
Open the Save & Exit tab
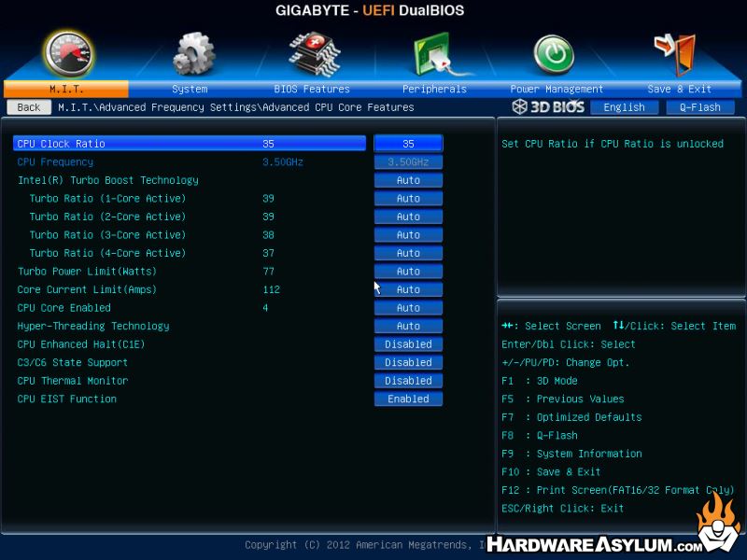[x=680, y=89]
